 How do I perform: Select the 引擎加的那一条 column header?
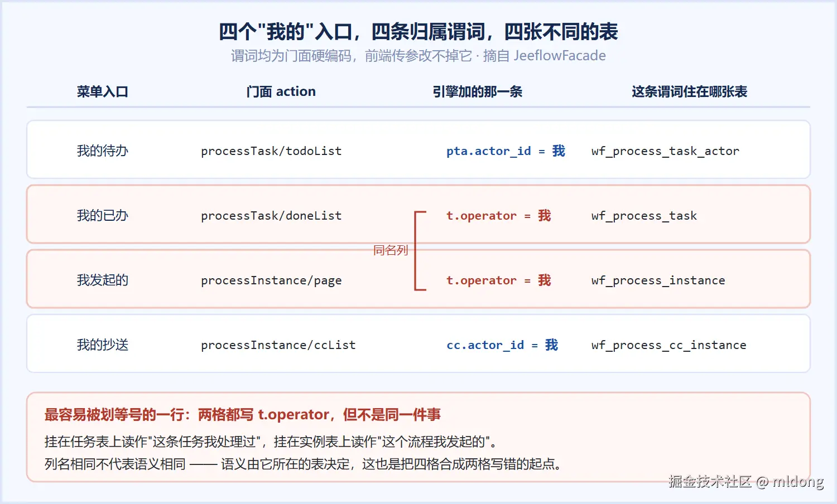pos(478,91)
